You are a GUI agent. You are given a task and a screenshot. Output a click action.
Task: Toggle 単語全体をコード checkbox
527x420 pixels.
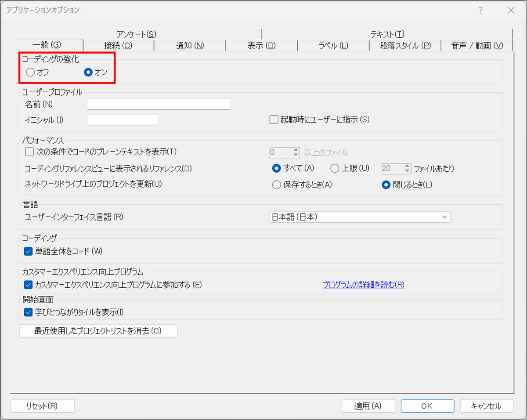click(29, 251)
